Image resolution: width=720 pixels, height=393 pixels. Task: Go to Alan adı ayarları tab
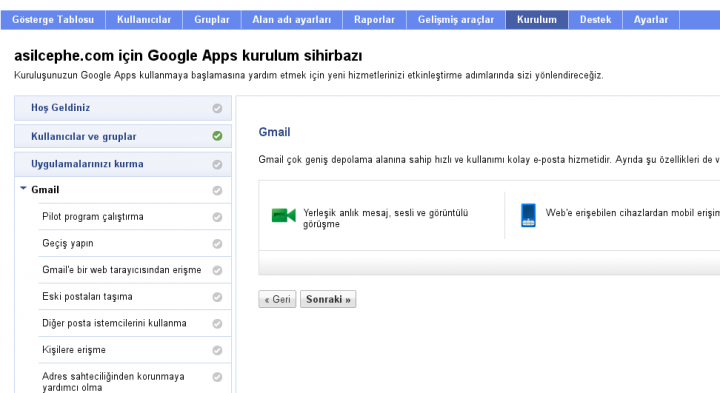[292, 20]
